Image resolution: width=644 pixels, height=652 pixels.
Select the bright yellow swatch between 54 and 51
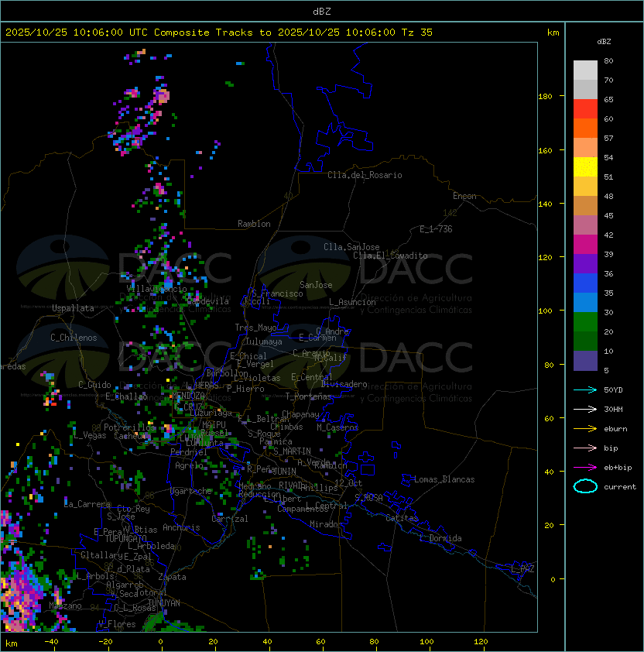pyautogui.click(x=585, y=167)
